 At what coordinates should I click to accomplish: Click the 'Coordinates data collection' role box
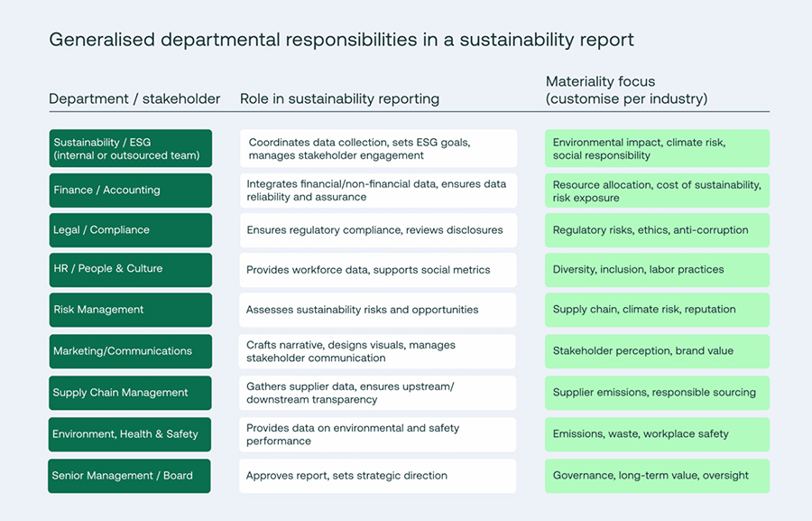pos(377,148)
